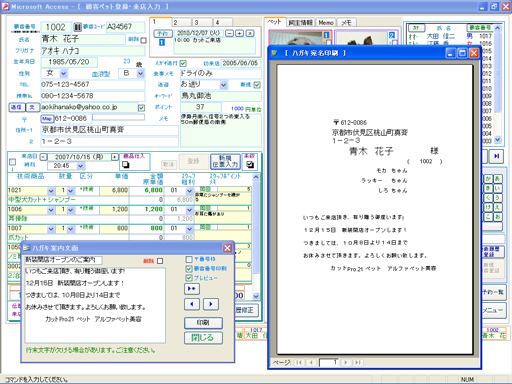Click the next-record arrow in postcard dialog
The width and height of the screenshot is (512, 384).
point(211,304)
